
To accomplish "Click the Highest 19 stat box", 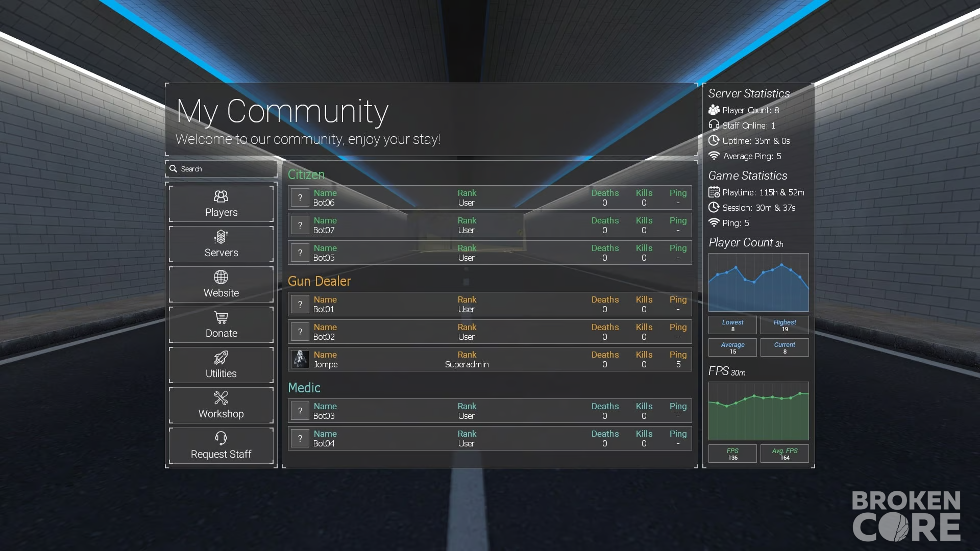I will click(x=785, y=325).
